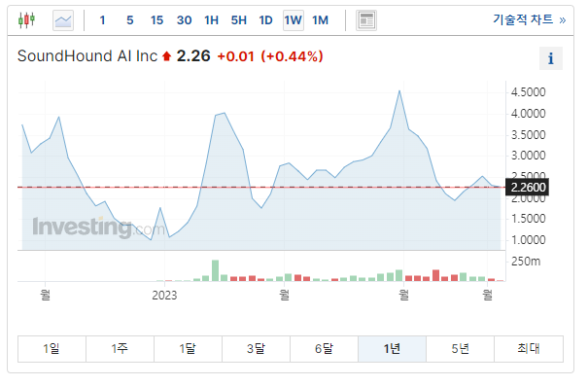Viewport: 588px width, 386px height.
Task: Click the 1.0000 axis label
Action: pos(528,240)
